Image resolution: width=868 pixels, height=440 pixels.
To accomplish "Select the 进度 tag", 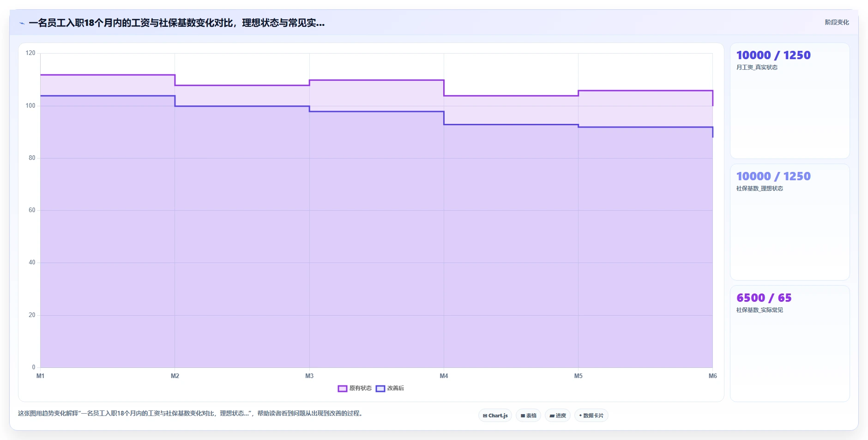I will click(x=557, y=416).
